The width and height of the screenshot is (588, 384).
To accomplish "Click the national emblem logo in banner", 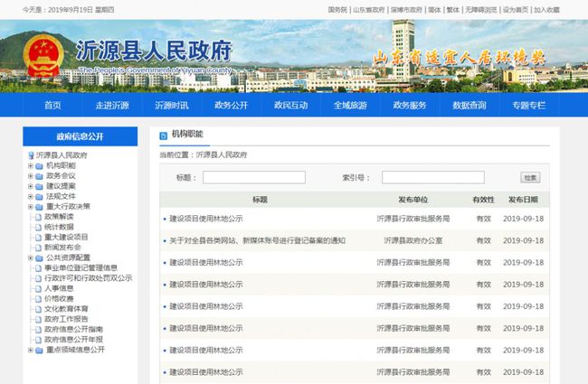I will (43, 55).
